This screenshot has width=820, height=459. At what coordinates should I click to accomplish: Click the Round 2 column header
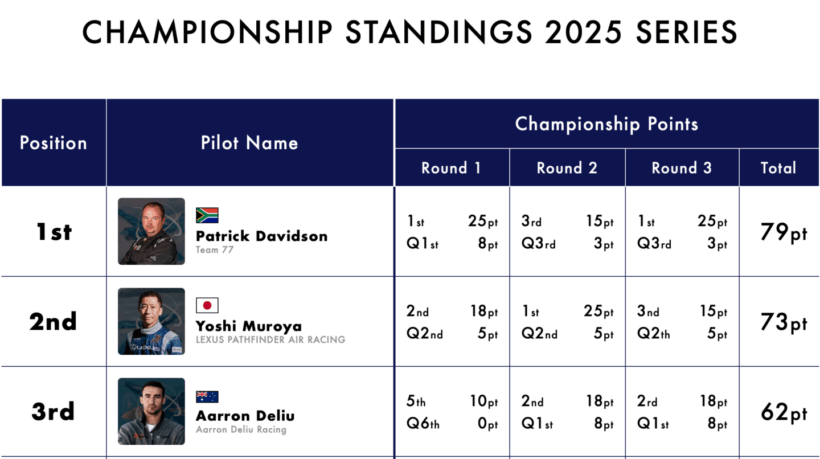[567, 168]
